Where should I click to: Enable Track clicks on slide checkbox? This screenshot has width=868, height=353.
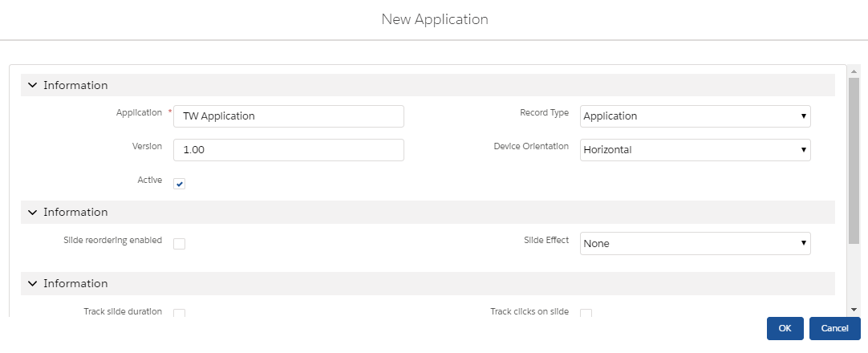(x=586, y=313)
